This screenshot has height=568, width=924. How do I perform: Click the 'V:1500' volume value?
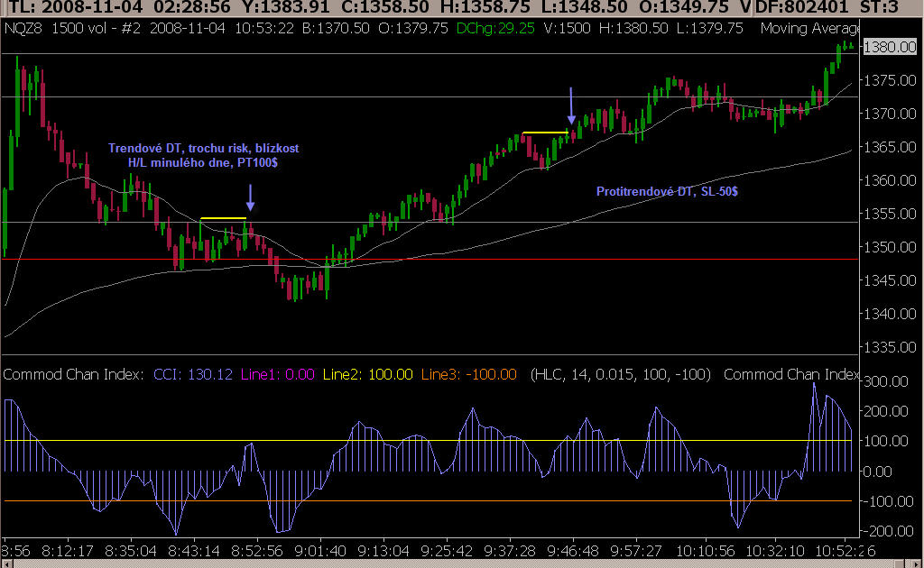[567, 28]
